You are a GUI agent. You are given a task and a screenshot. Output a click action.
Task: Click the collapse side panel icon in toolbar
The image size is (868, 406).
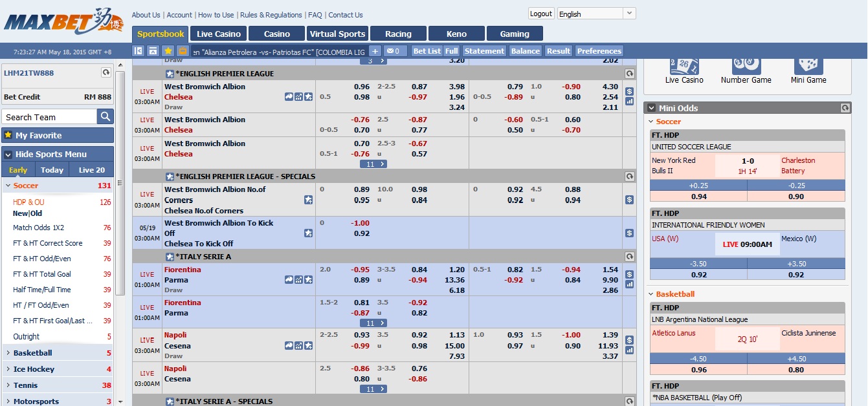click(x=138, y=51)
